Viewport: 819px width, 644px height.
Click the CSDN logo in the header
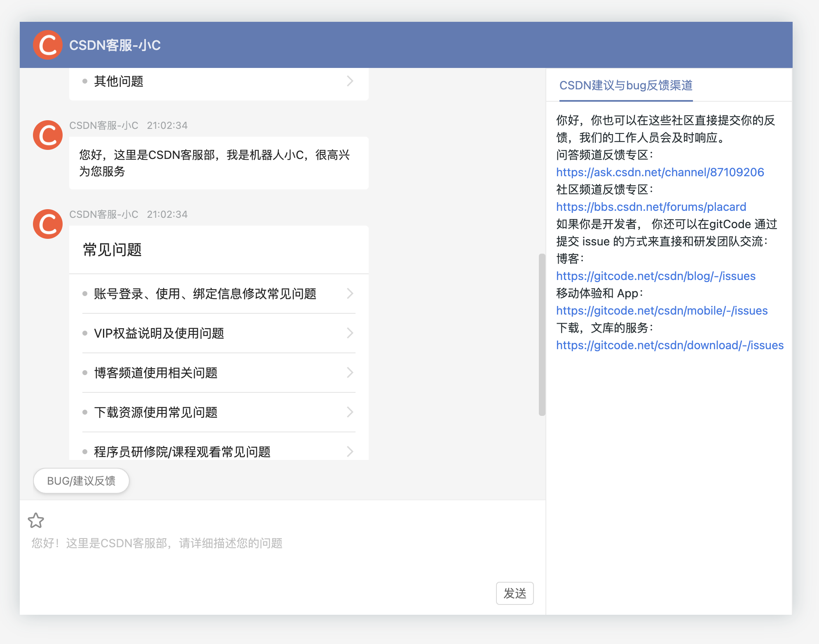48,45
